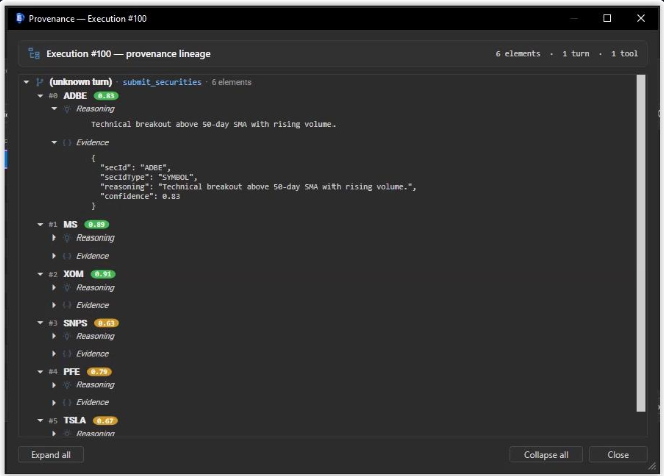Select the MS ticker label
This screenshot has width=664, height=476.
click(70, 224)
